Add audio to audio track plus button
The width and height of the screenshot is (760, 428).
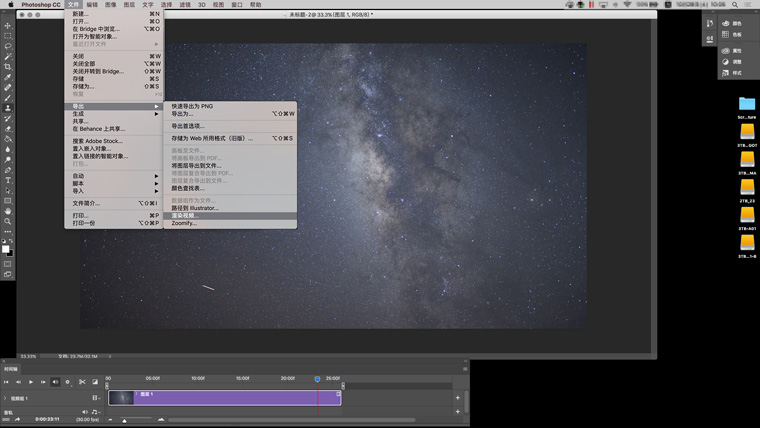[458, 412]
